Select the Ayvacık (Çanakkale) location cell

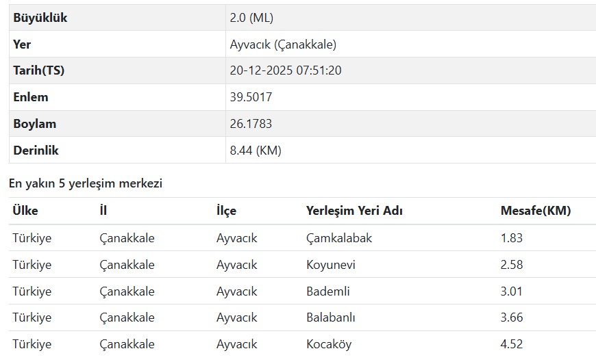[283, 44]
